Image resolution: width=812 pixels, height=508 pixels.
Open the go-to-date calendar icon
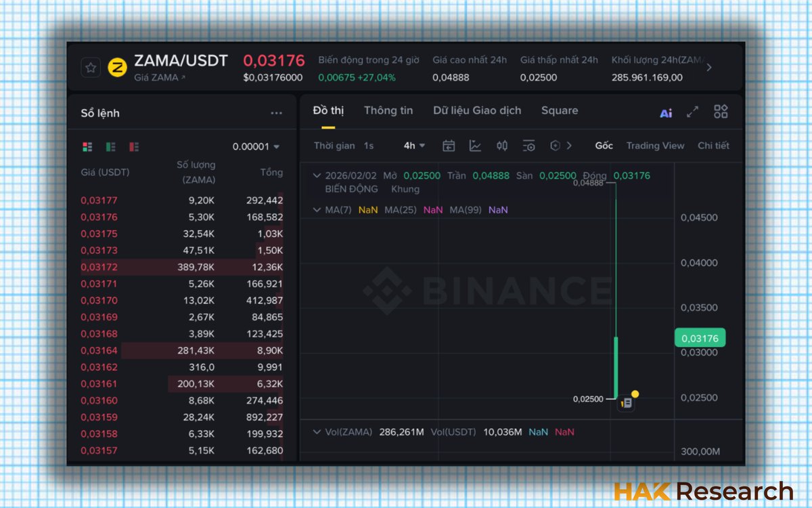click(x=449, y=146)
